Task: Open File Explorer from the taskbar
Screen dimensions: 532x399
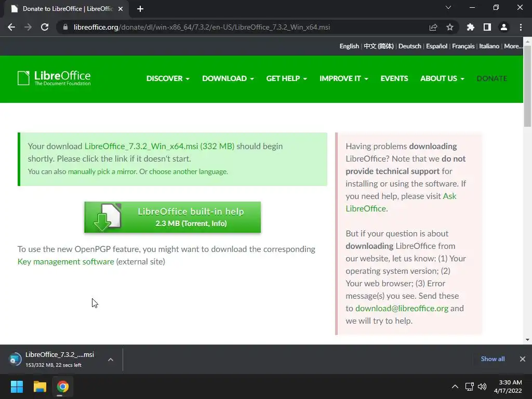Action: coord(39,387)
